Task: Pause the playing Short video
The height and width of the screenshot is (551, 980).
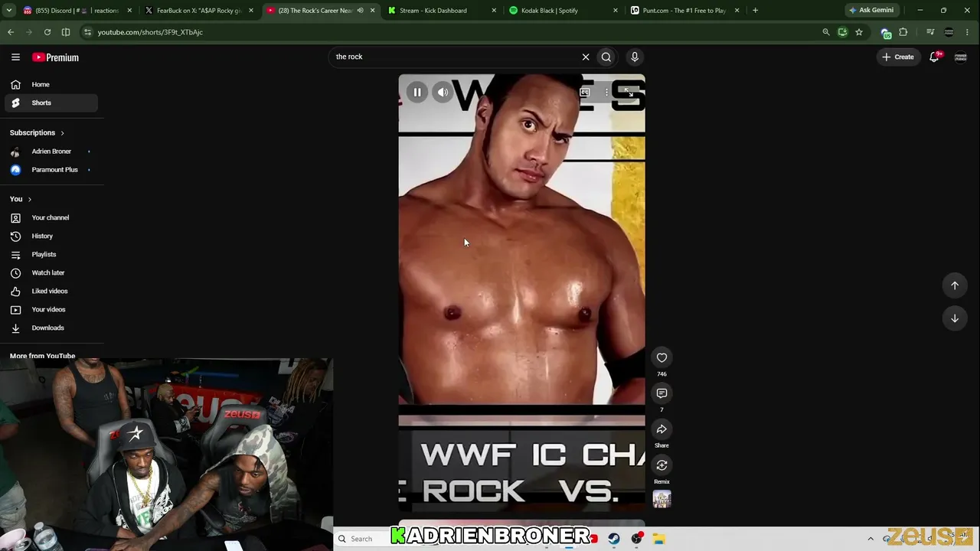Action: (x=417, y=93)
